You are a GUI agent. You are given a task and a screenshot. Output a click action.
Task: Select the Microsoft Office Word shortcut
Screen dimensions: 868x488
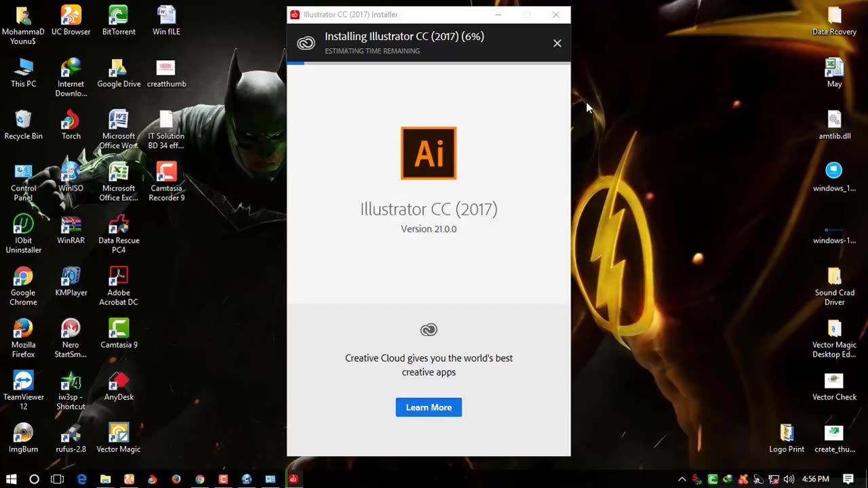click(119, 129)
